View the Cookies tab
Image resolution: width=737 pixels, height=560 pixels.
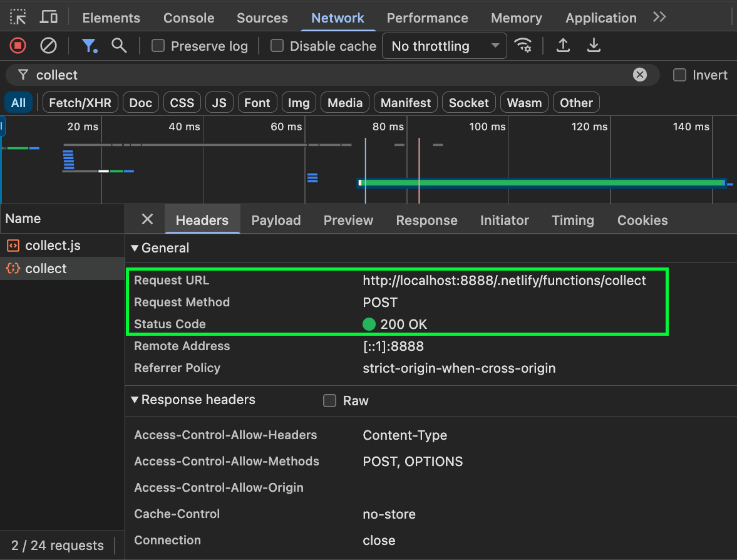click(x=642, y=220)
